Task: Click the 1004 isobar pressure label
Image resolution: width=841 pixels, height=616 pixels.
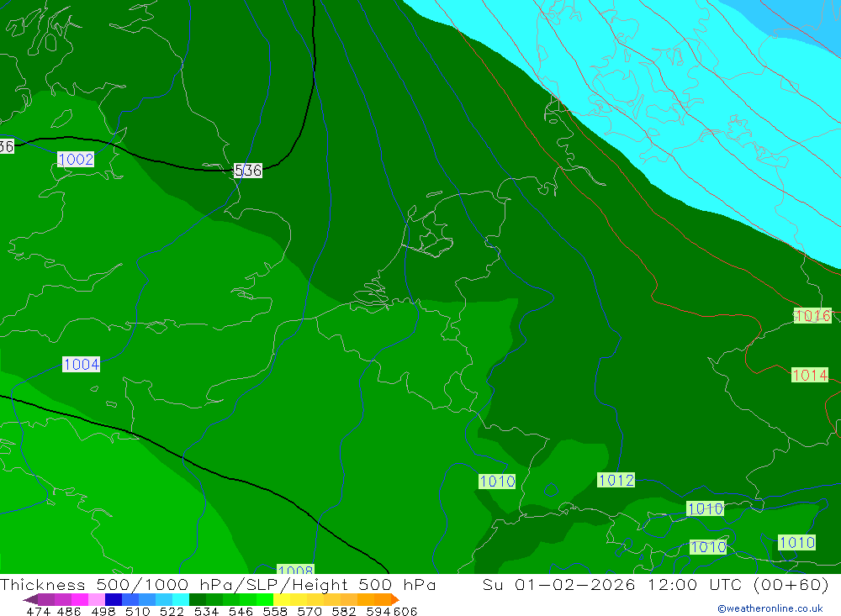Action: tap(81, 365)
